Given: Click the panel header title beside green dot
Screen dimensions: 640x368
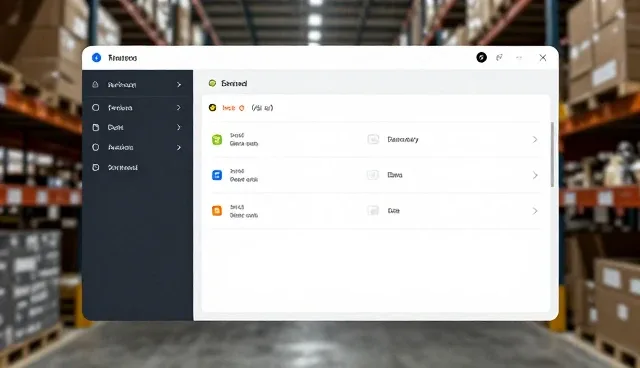Looking at the screenshot, I should [x=234, y=83].
